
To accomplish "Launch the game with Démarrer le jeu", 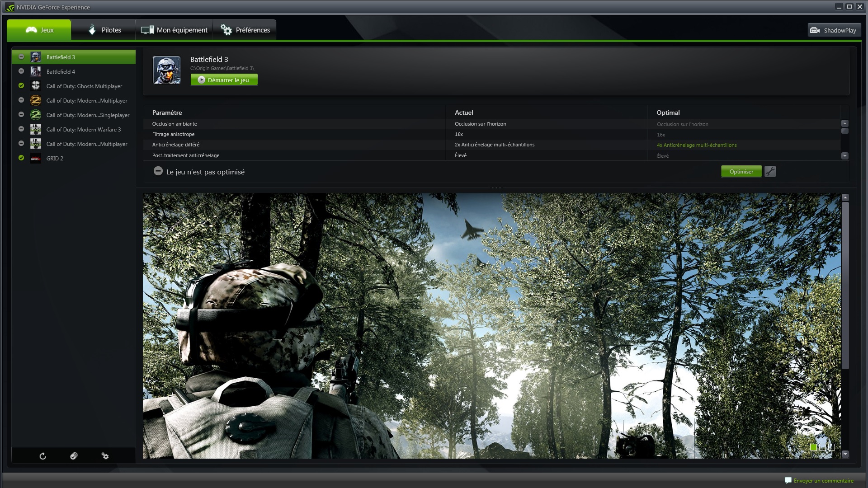I will tap(224, 80).
